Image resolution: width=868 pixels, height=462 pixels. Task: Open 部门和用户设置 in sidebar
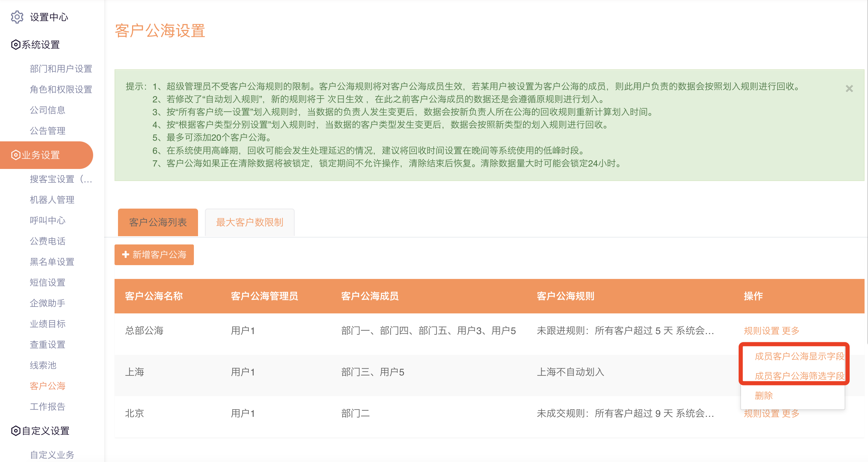point(61,69)
